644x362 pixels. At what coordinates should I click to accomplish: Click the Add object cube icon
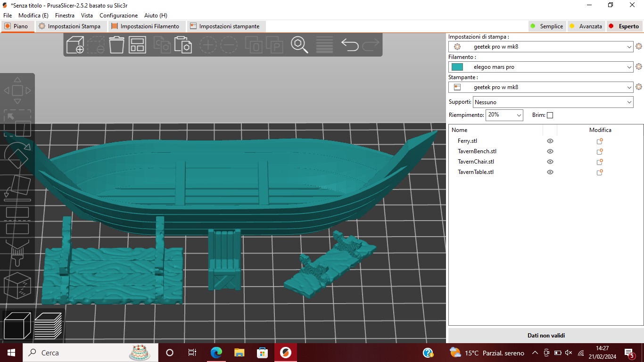[75, 45]
